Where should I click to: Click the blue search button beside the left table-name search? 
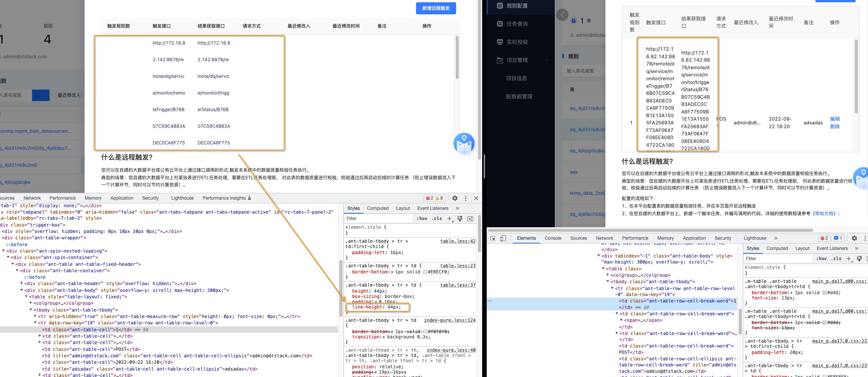pyautogui.click(x=41, y=95)
